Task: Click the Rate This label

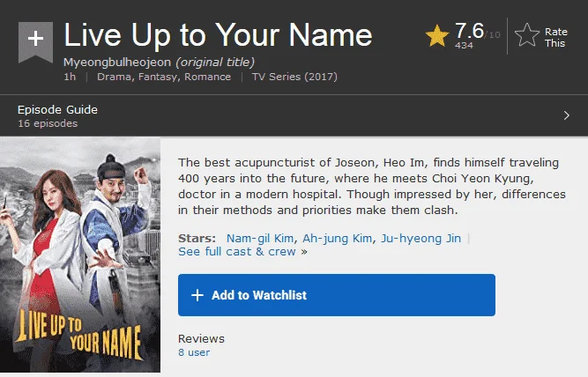Action: pyautogui.click(x=555, y=38)
